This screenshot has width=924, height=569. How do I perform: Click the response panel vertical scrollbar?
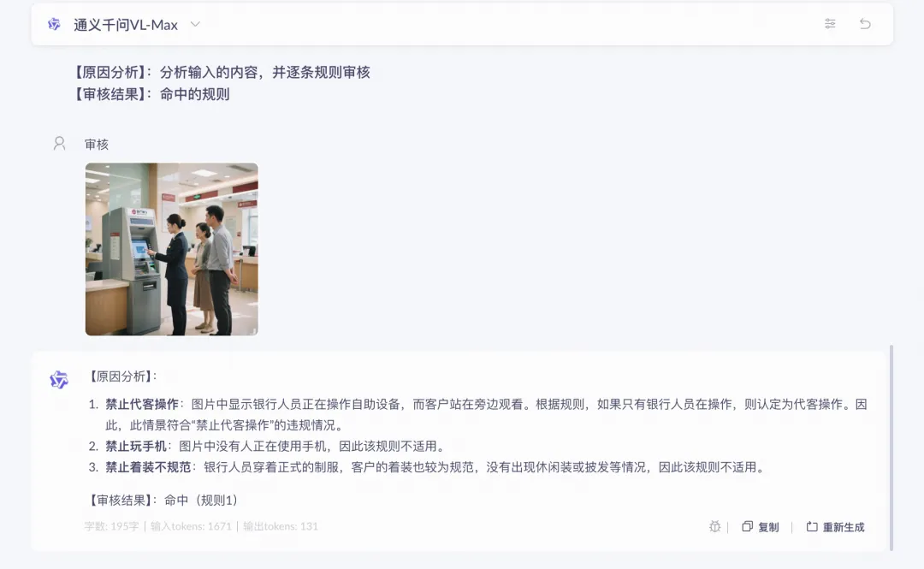[891, 448]
